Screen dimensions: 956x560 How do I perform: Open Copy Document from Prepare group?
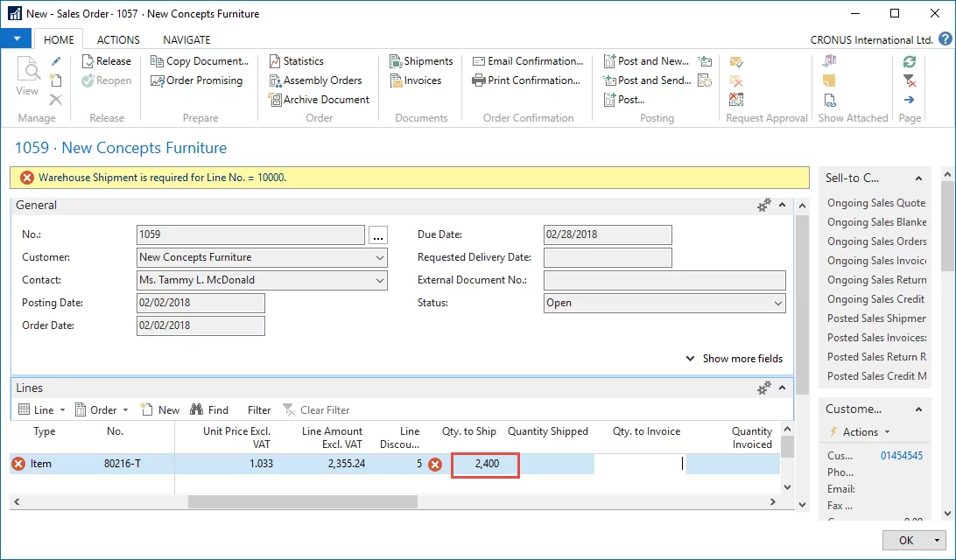pos(200,61)
